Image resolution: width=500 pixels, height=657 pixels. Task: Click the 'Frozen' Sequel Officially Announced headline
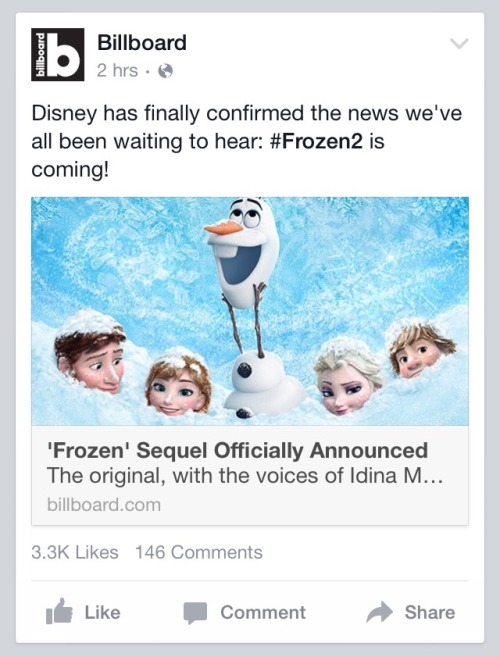click(237, 450)
